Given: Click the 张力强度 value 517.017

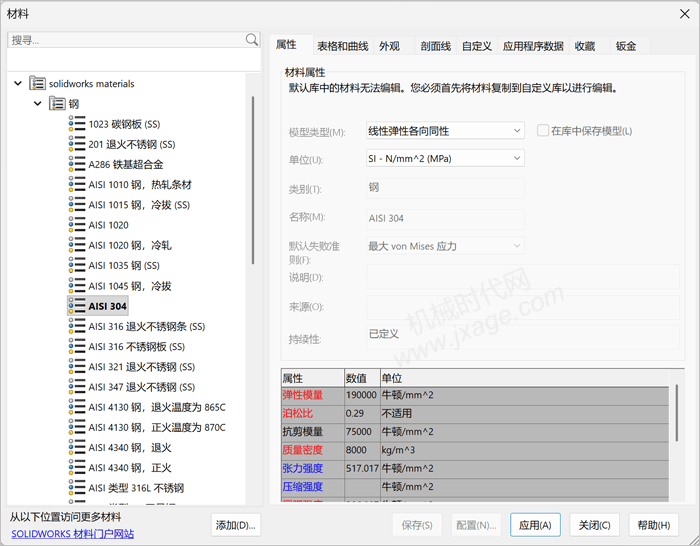Looking at the screenshot, I should [362, 468].
